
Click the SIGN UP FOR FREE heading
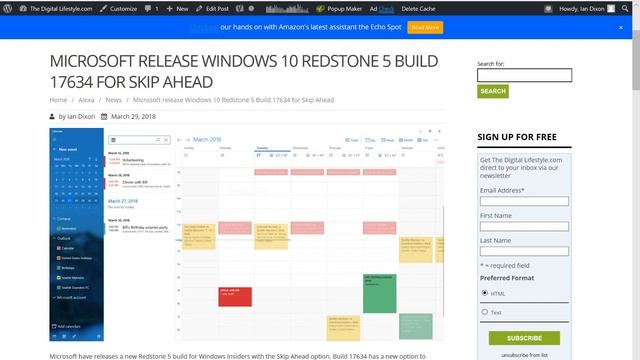click(x=517, y=137)
